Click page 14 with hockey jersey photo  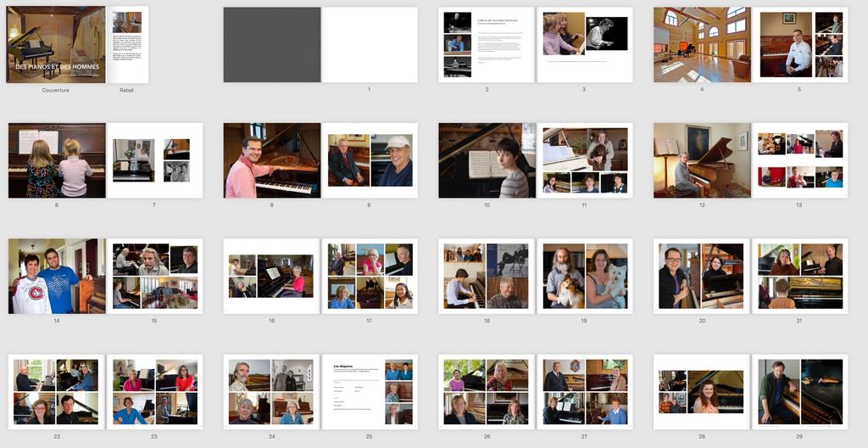57,276
